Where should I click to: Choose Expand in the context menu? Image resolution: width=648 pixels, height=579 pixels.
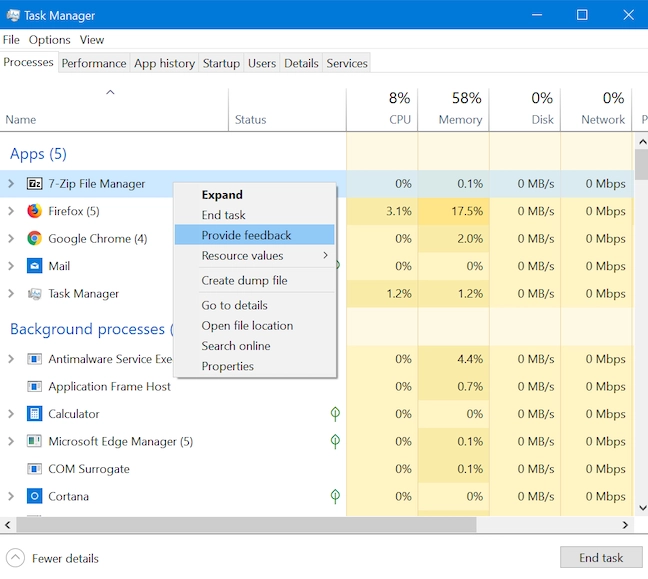[x=255, y=195]
